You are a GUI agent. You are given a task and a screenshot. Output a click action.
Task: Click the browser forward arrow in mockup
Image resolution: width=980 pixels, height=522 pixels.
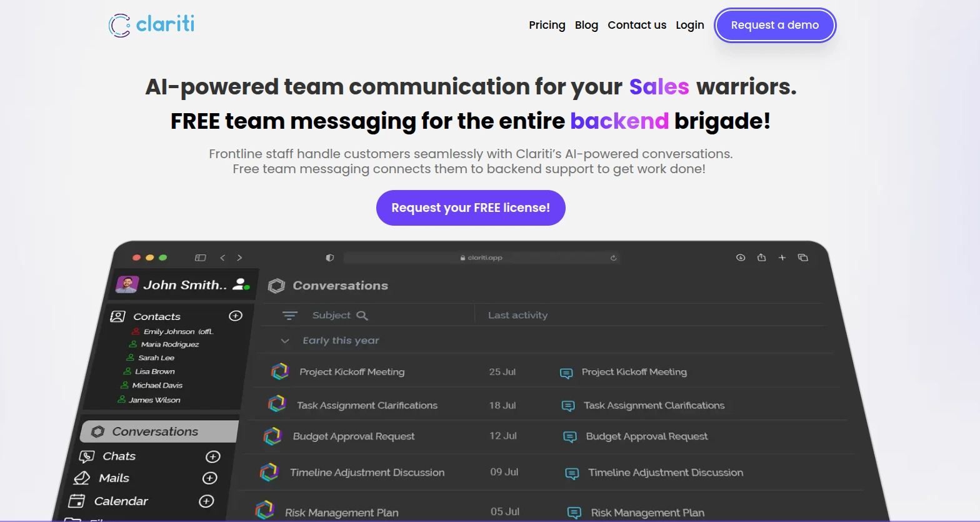(239, 258)
